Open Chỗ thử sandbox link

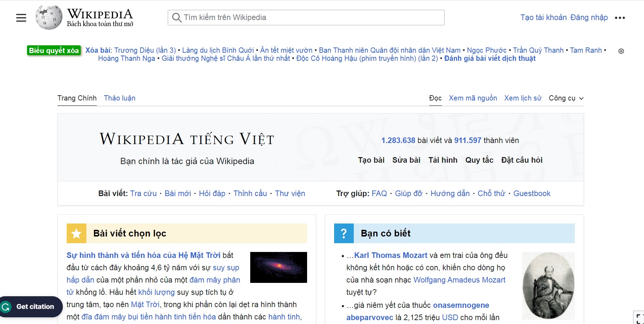pos(491,193)
